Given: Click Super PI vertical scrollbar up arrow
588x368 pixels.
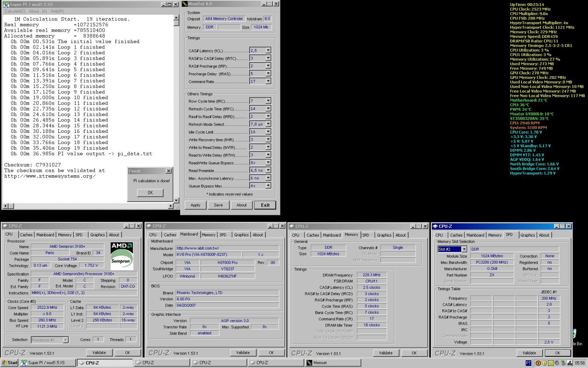Looking at the screenshot, I should [x=176, y=18].
